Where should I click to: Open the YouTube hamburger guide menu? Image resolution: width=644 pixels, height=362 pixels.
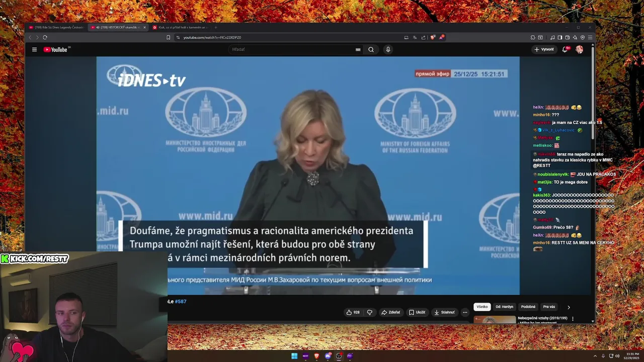tap(34, 49)
